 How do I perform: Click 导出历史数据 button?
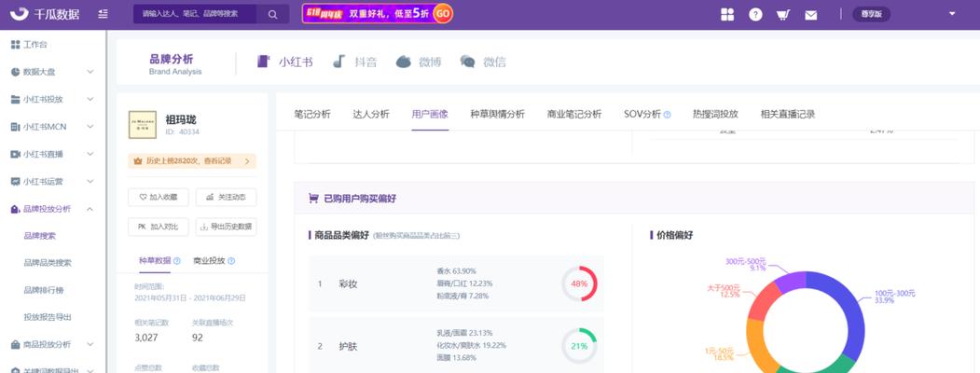click(226, 227)
